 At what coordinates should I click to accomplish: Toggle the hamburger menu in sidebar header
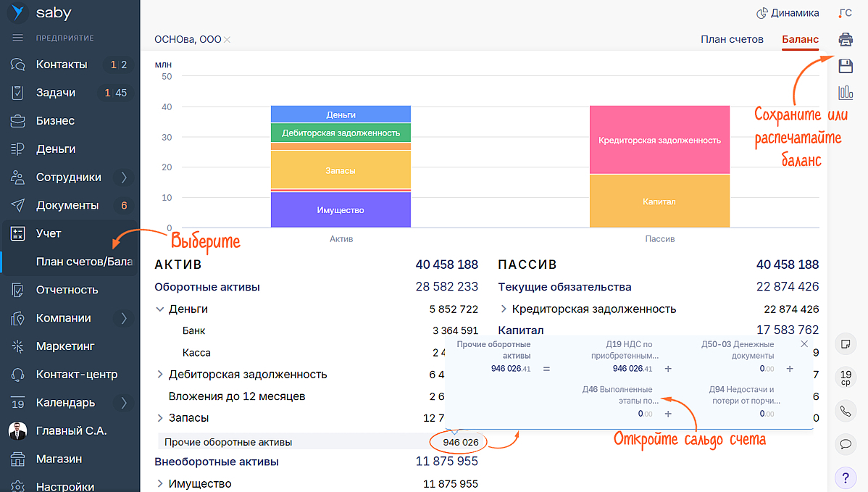pos(18,38)
